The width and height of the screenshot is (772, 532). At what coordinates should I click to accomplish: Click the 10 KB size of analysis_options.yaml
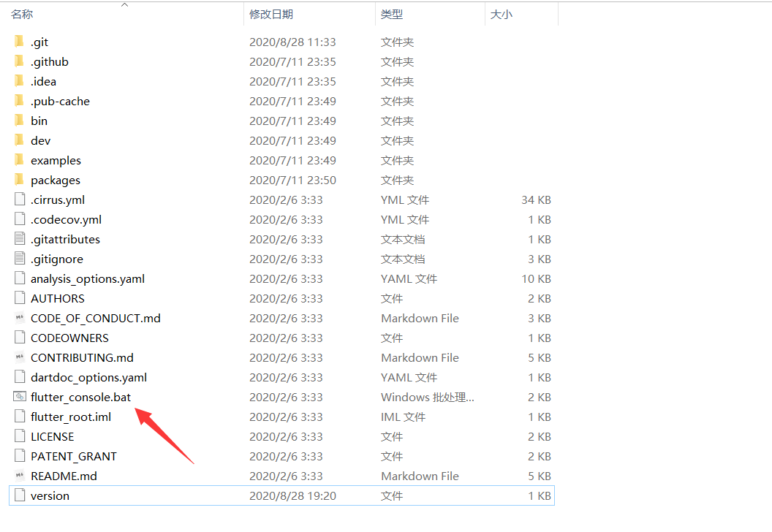536,278
